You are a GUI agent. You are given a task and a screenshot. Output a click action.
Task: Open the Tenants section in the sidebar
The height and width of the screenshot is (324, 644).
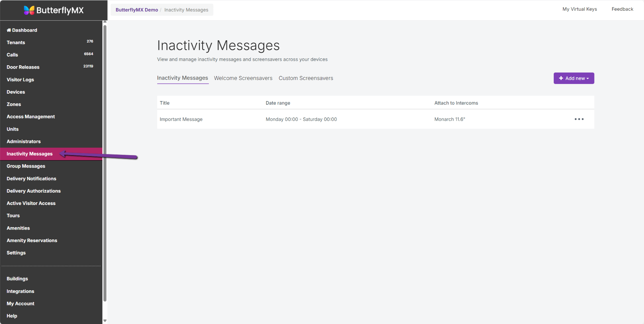pyautogui.click(x=16, y=42)
